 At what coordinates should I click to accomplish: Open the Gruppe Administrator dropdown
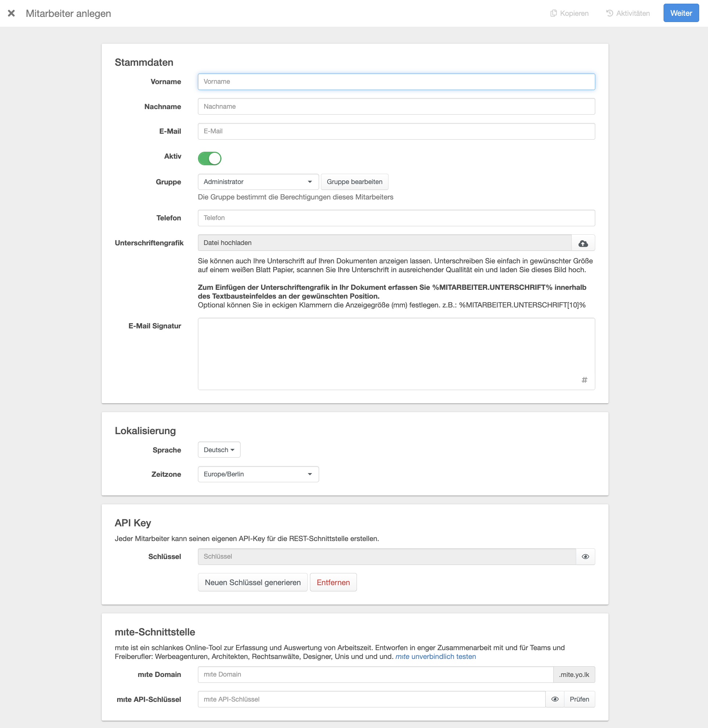(258, 182)
